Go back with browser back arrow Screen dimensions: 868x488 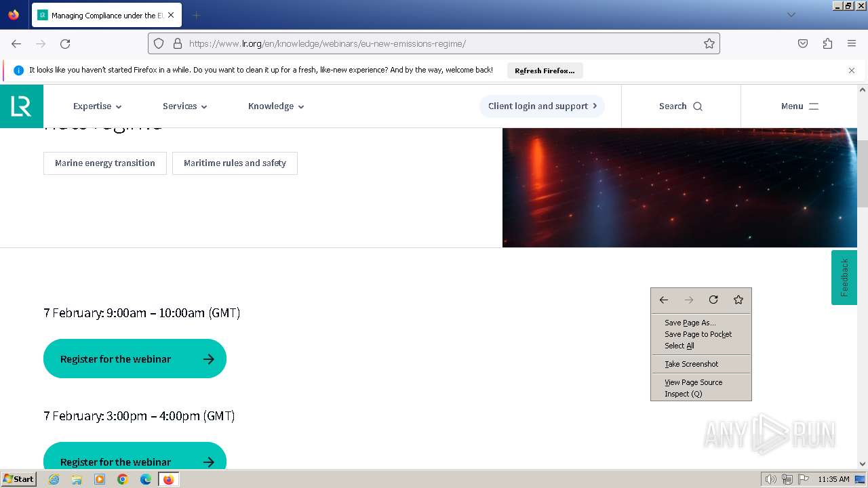coord(16,43)
